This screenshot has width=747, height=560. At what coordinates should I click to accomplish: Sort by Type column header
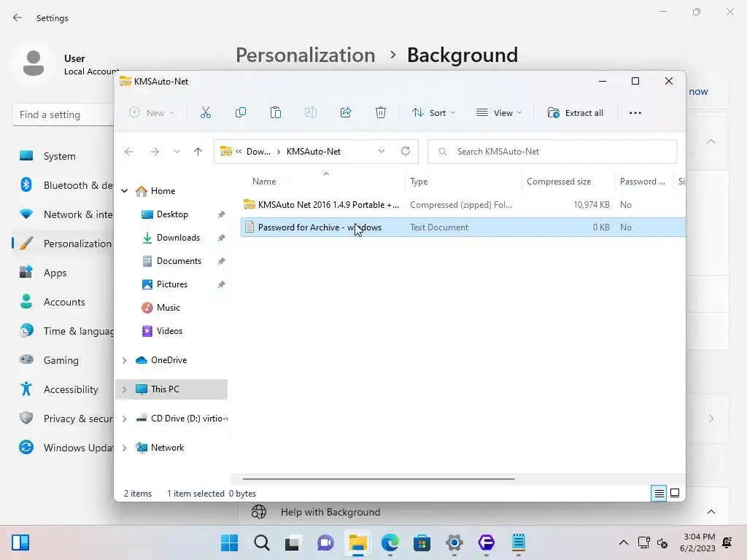[419, 182]
